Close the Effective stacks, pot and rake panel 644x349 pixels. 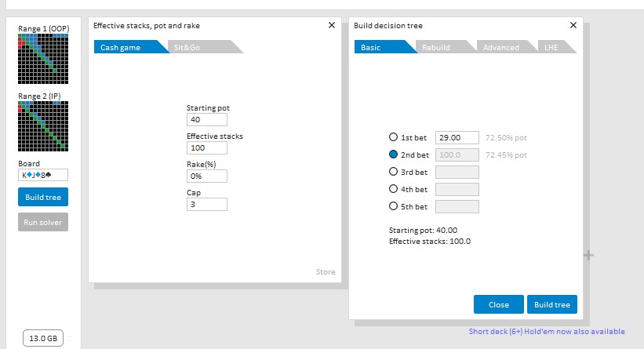331,25
